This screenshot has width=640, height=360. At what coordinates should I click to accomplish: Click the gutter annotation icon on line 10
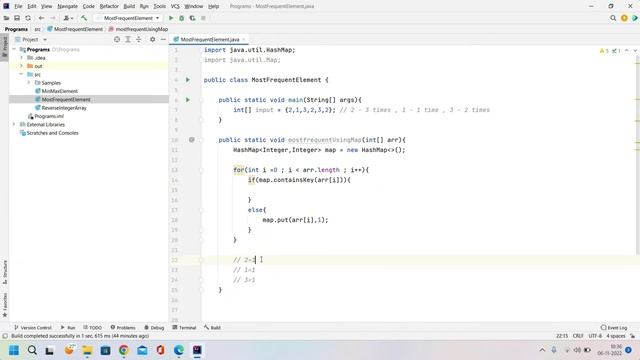[191, 140]
